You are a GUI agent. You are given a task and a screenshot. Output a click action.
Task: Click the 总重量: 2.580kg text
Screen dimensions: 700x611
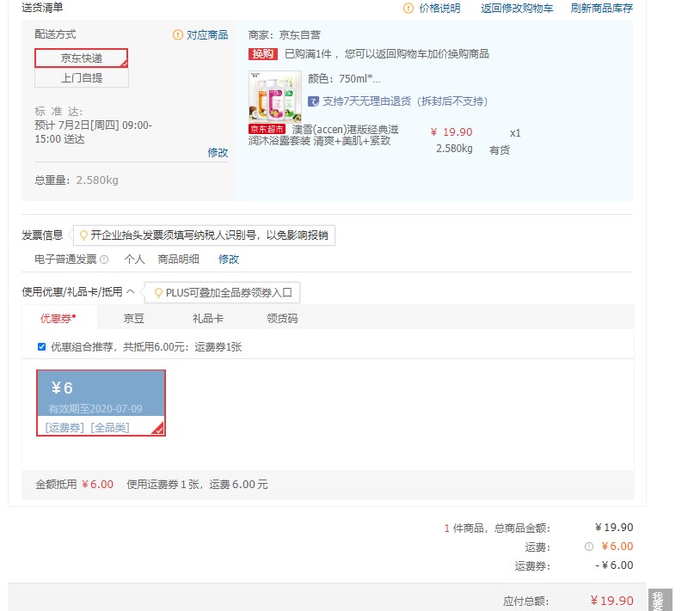77,180
